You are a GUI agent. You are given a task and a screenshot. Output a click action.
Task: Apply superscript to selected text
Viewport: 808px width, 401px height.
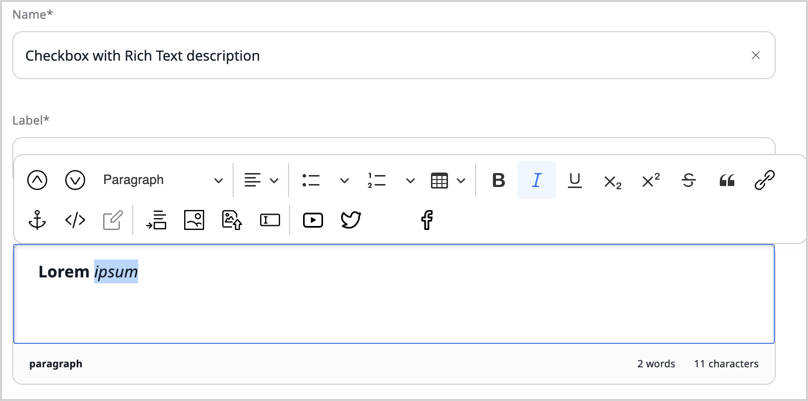(651, 181)
